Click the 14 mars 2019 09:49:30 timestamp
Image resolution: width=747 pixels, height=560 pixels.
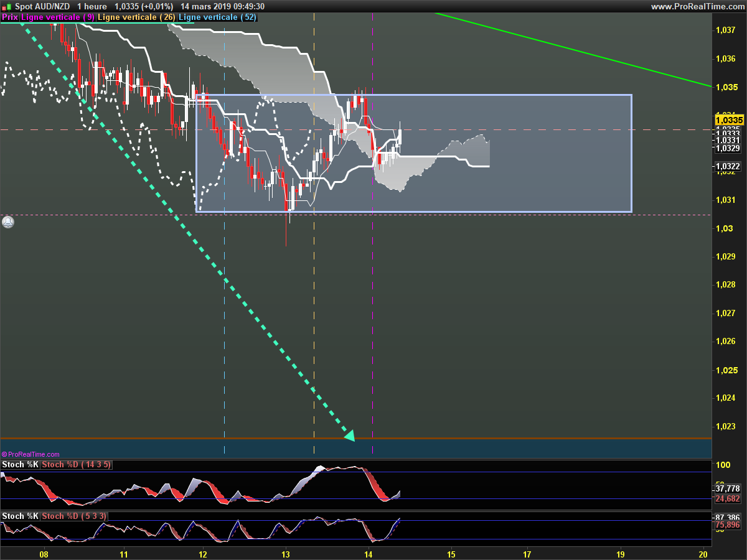coord(222,6)
